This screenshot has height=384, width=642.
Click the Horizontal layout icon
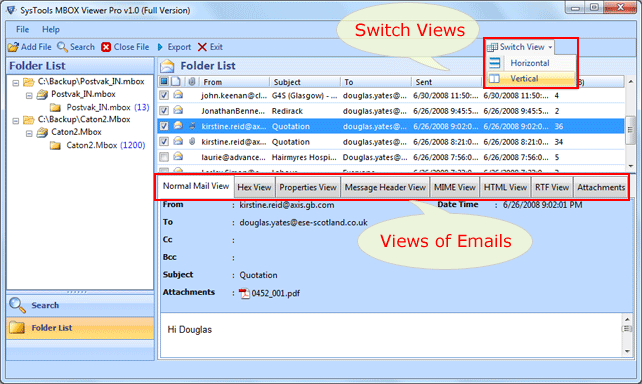coord(495,63)
